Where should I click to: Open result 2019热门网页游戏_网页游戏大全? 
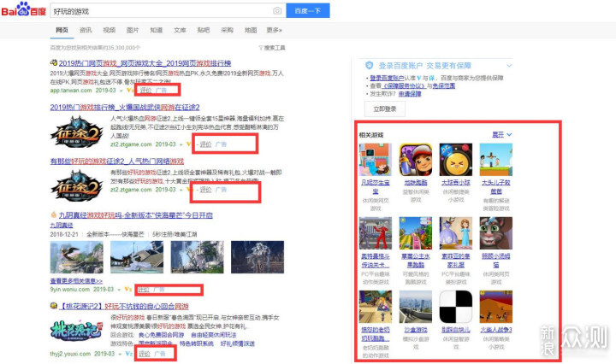coord(145,63)
